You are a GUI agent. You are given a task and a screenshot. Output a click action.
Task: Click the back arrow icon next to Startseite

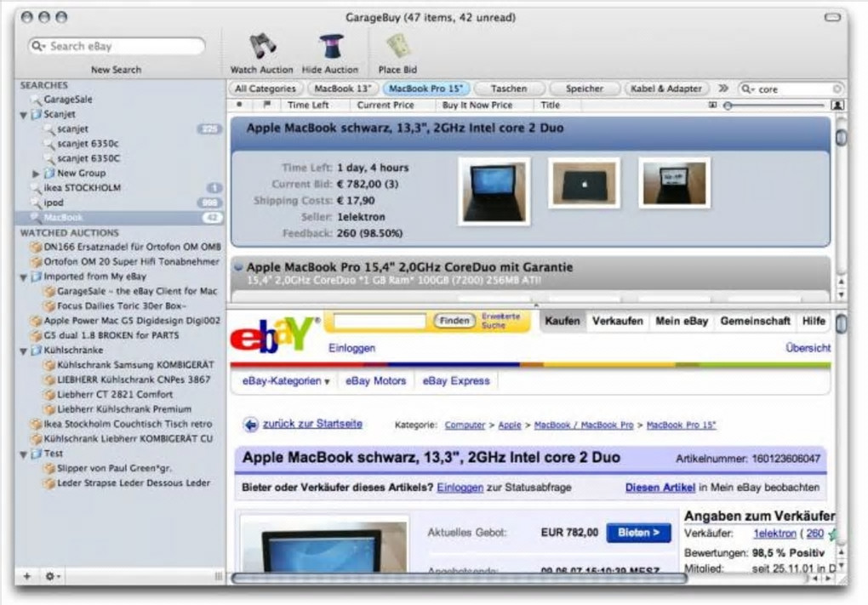(251, 425)
